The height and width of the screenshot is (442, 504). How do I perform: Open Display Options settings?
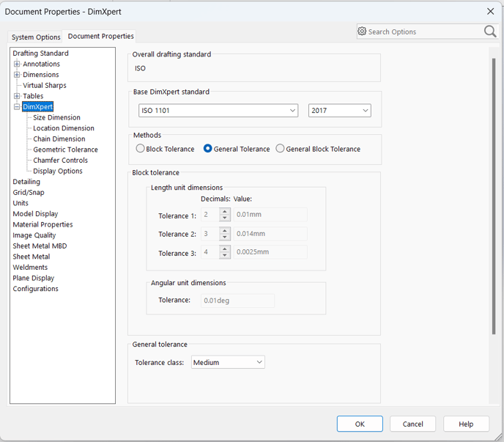point(58,171)
